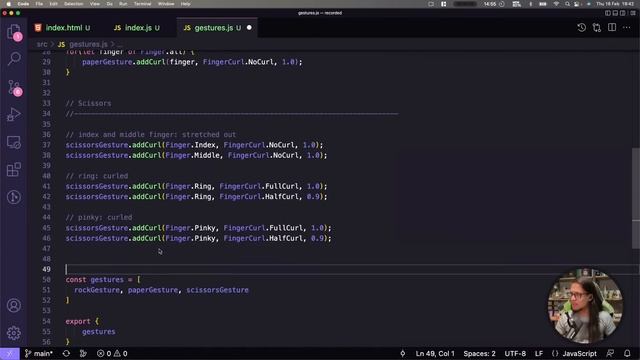Click the '// Scissors' comment text
This screenshot has width=640, height=360.
pyautogui.click(x=88, y=103)
